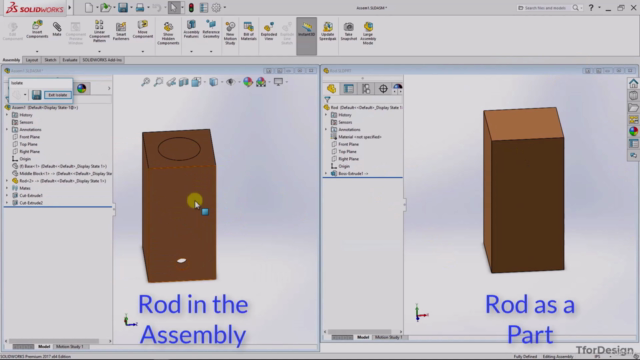This screenshot has height=360, width=640.
Task: Open PropertyManager tab in Rod window
Action: click(x=349, y=89)
